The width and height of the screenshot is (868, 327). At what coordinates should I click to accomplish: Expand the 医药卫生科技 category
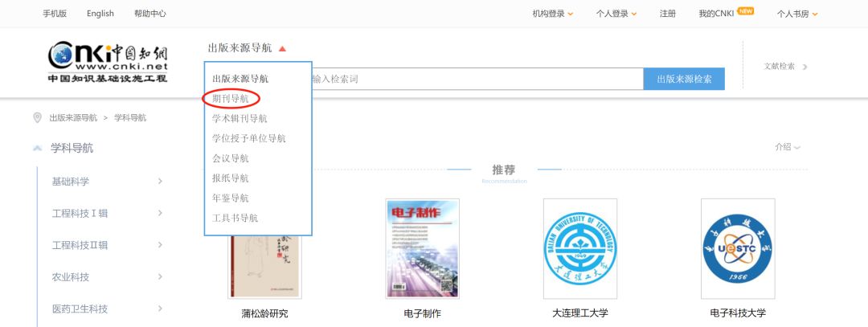click(107, 309)
